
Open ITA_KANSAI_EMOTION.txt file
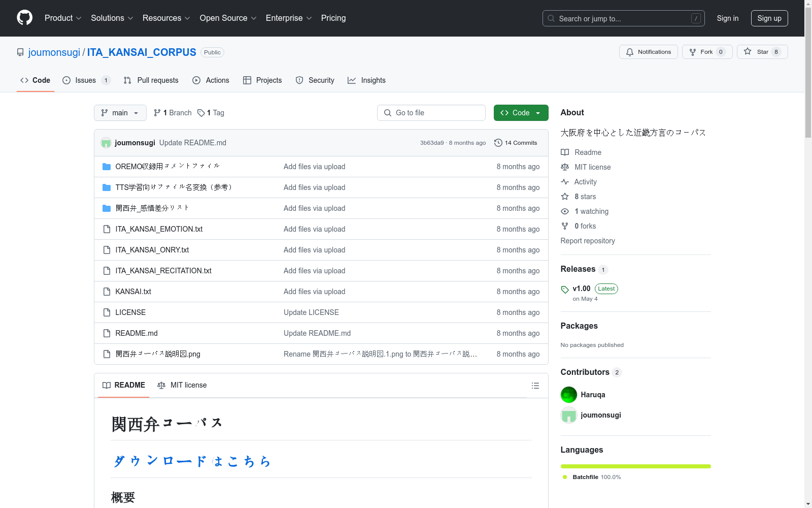tap(159, 229)
